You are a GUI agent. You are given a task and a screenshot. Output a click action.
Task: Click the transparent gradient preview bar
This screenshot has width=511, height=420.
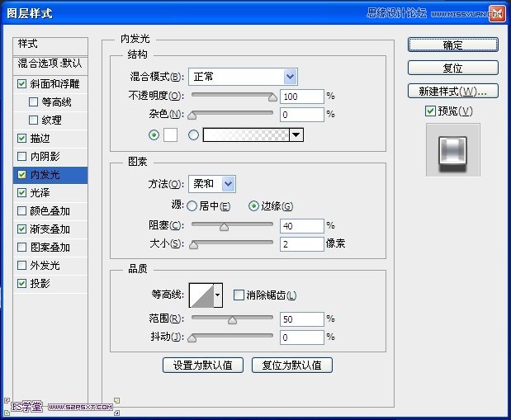point(246,134)
